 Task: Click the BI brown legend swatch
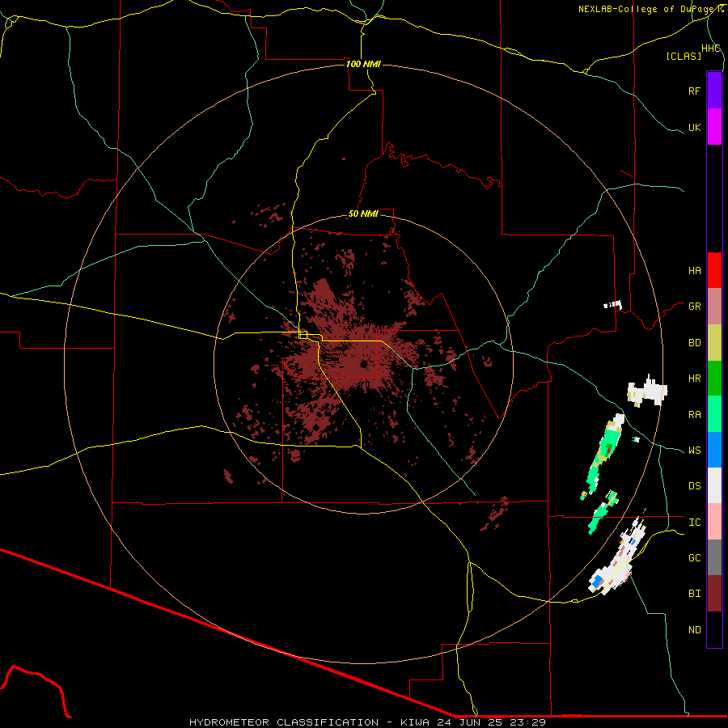(714, 594)
